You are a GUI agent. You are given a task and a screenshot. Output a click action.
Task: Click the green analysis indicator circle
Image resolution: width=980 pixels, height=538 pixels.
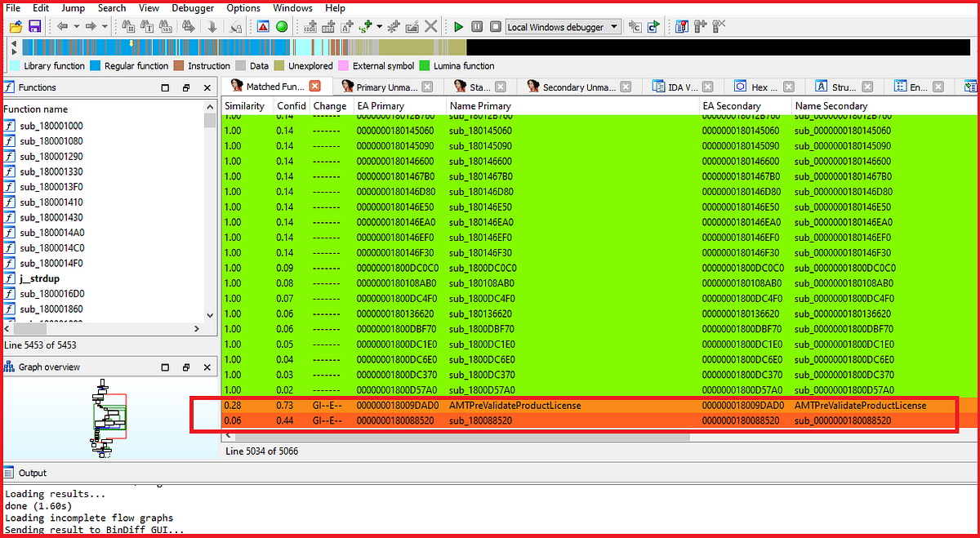[280, 26]
